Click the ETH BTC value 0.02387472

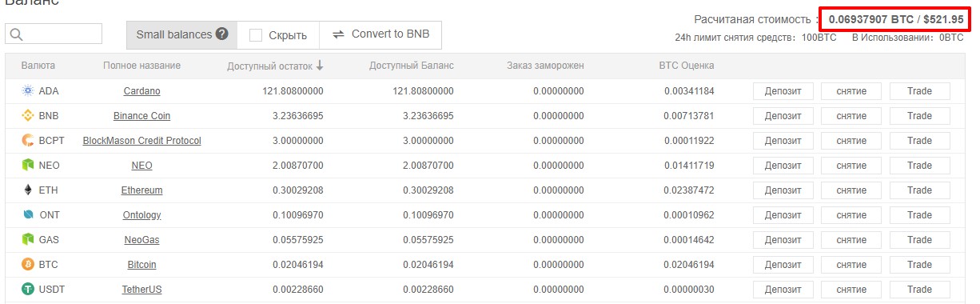pyautogui.click(x=689, y=190)
